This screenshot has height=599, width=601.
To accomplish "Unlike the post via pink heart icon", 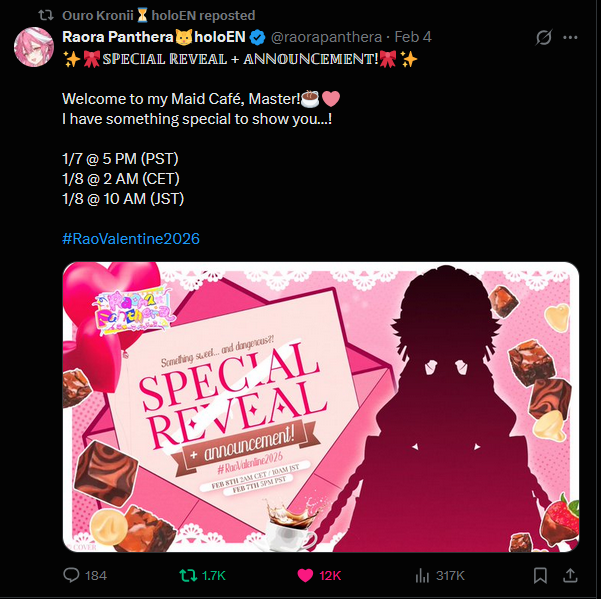I will pyautogui.click(x=305, y=576).
